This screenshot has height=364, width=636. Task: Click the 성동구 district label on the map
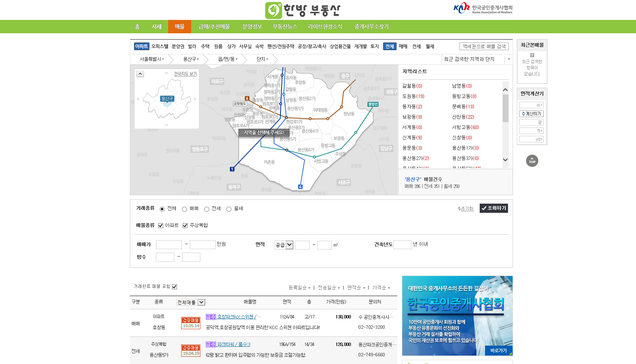click(392, 92)
